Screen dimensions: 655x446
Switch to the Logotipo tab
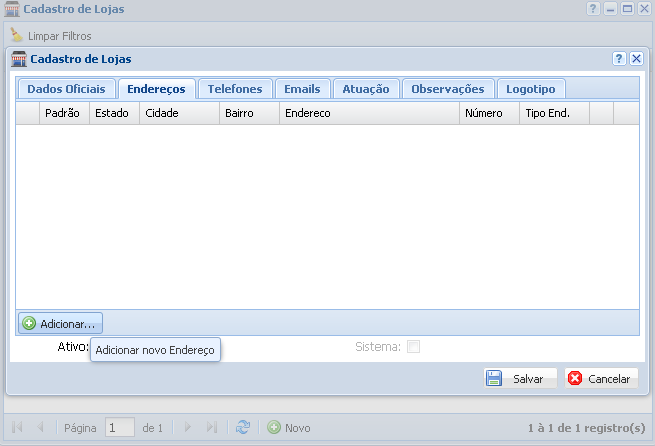(x=532, y=89)
